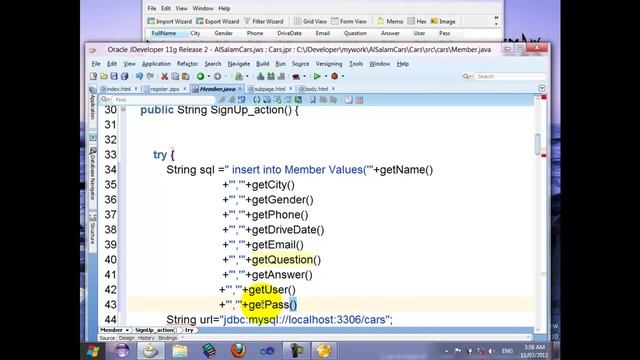640x360 pixels.
Task: Click the green Back navigation icon
Action: tap(200, 76)
